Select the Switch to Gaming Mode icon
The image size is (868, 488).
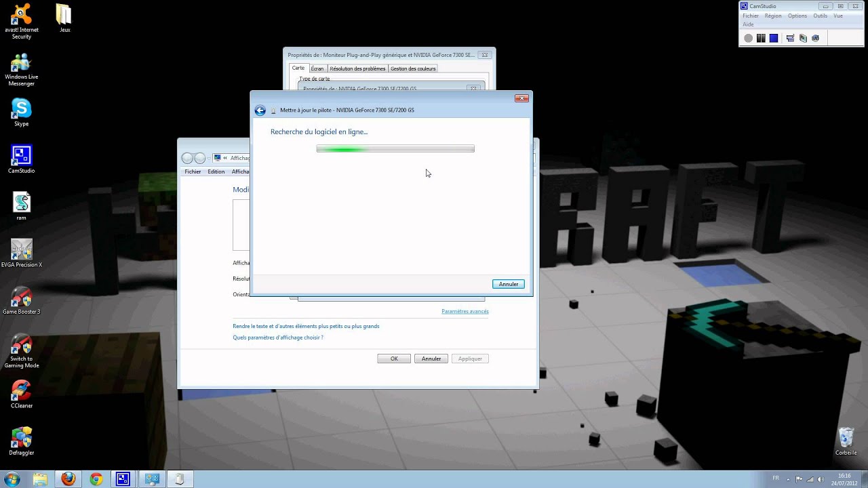[22, 350]
